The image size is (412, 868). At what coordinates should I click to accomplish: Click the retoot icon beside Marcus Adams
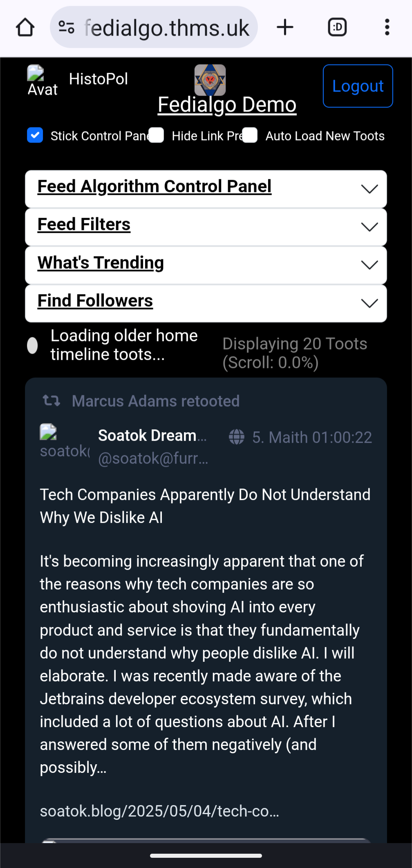[51, 401]
